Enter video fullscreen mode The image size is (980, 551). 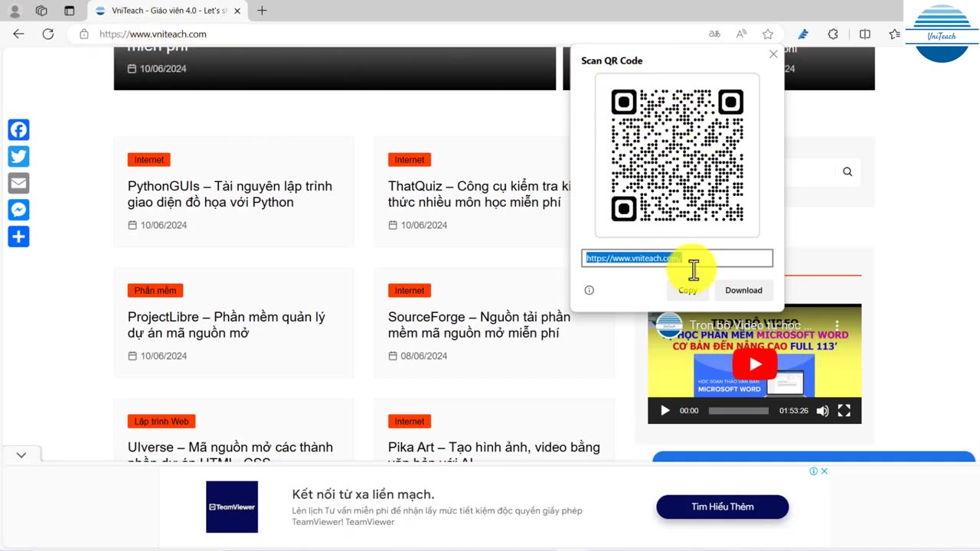(x=844, y=411)
